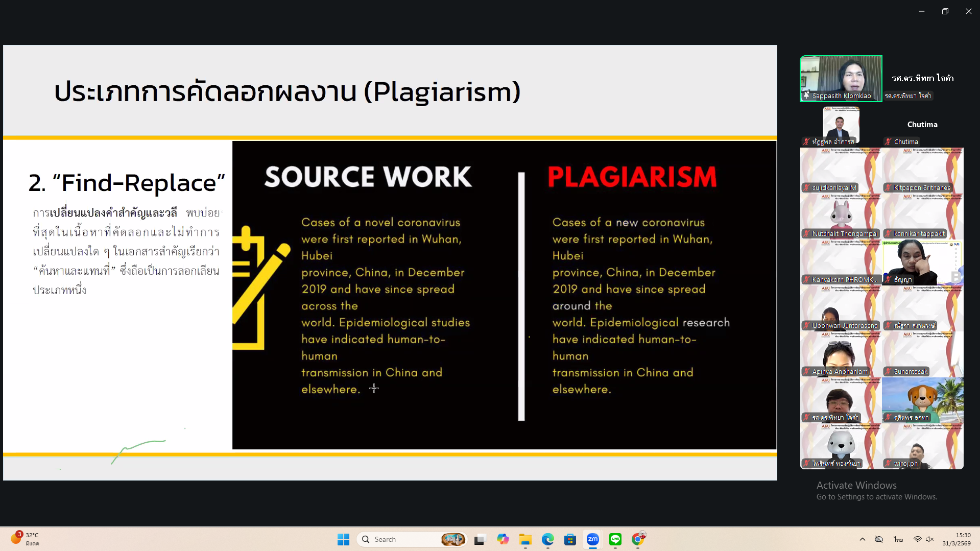Launch Copilot from the taskbar
Screen dimensions: 980x551
click(503, 539)
